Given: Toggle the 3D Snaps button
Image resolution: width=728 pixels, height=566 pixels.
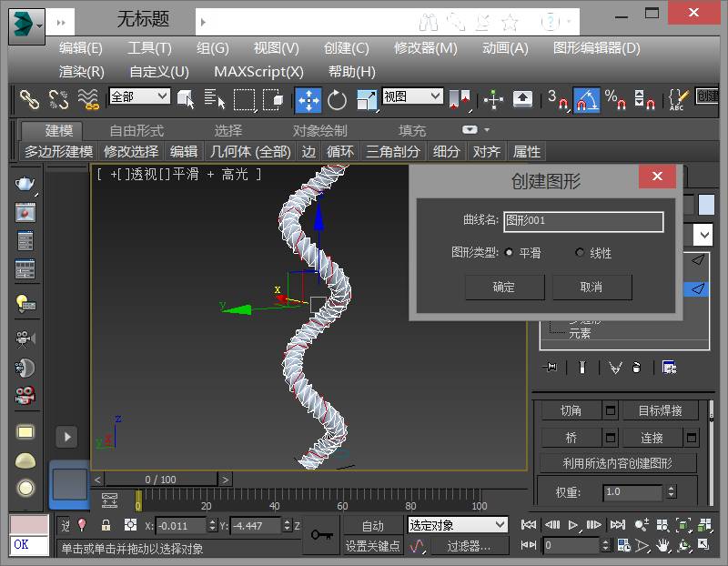Looking at the screenshot, I should 557,99.
